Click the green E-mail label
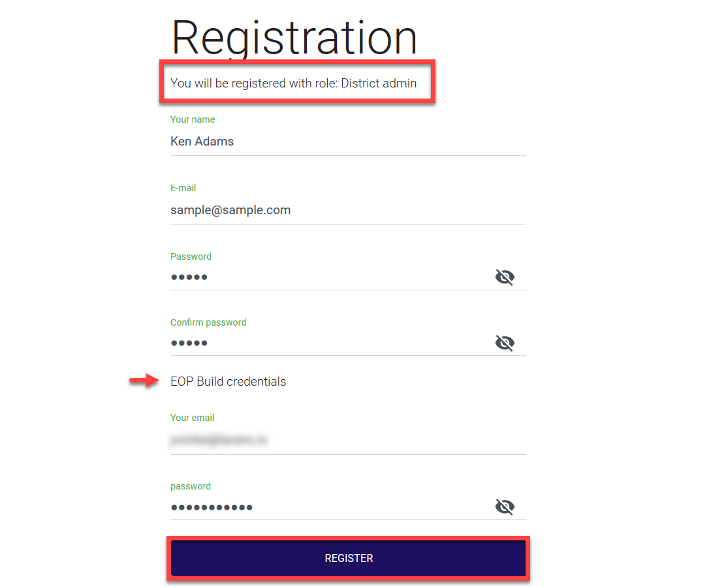This screenshot has height=588, width=726. click(x=183, y=188)
